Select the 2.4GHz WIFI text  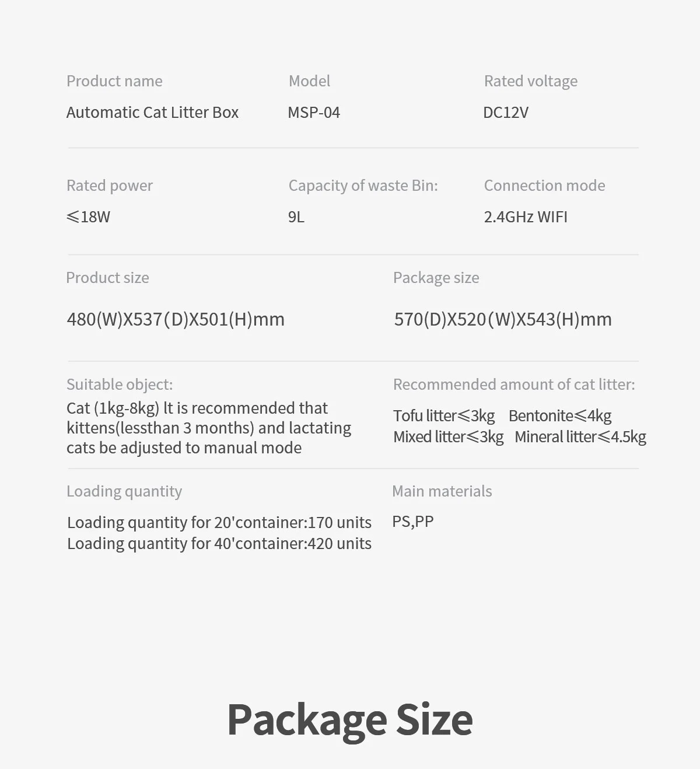point(526,216)
